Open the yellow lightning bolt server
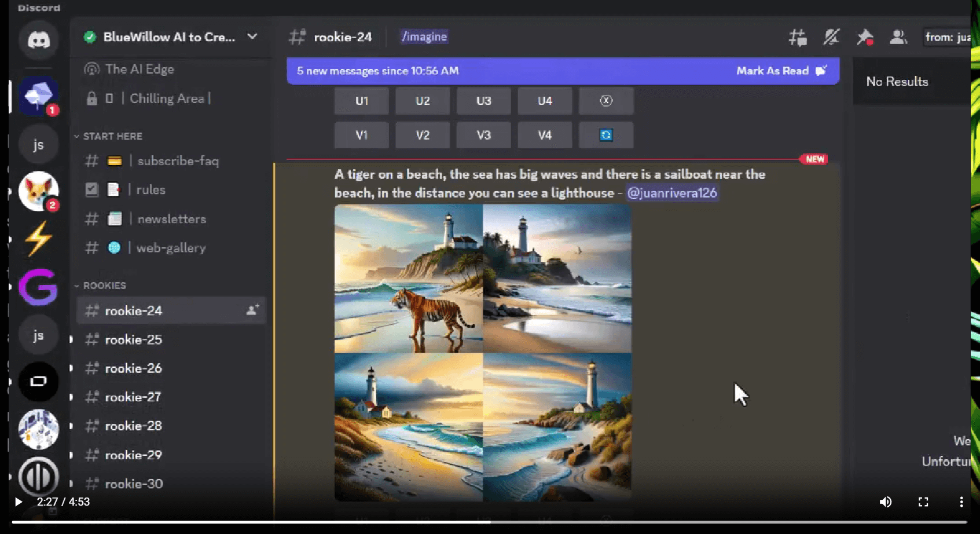980x534 pixels. pos(39,239)
